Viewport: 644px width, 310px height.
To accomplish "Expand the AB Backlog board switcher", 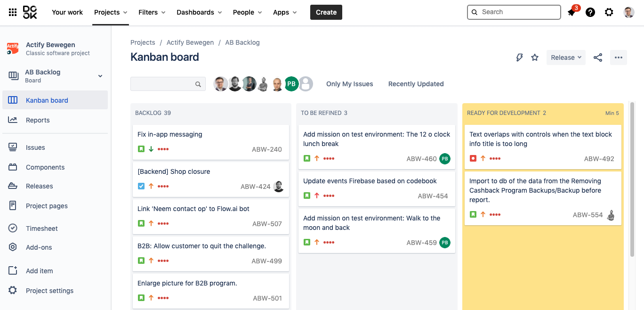I will [100, 76].
